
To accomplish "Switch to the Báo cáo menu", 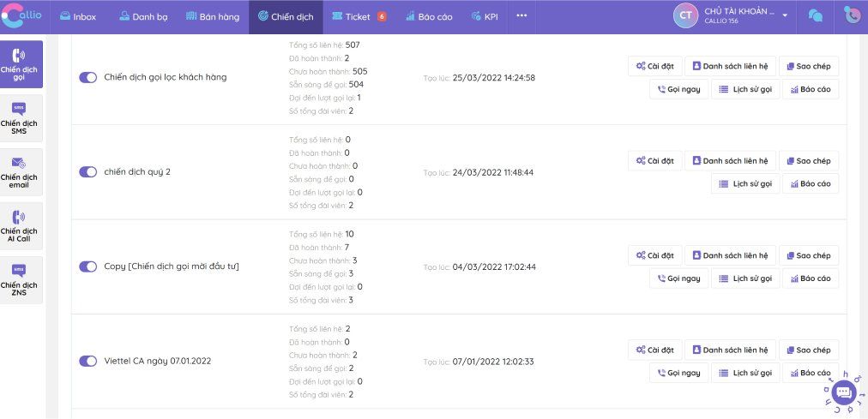I will pyautogui.click(x=429, y=16).
